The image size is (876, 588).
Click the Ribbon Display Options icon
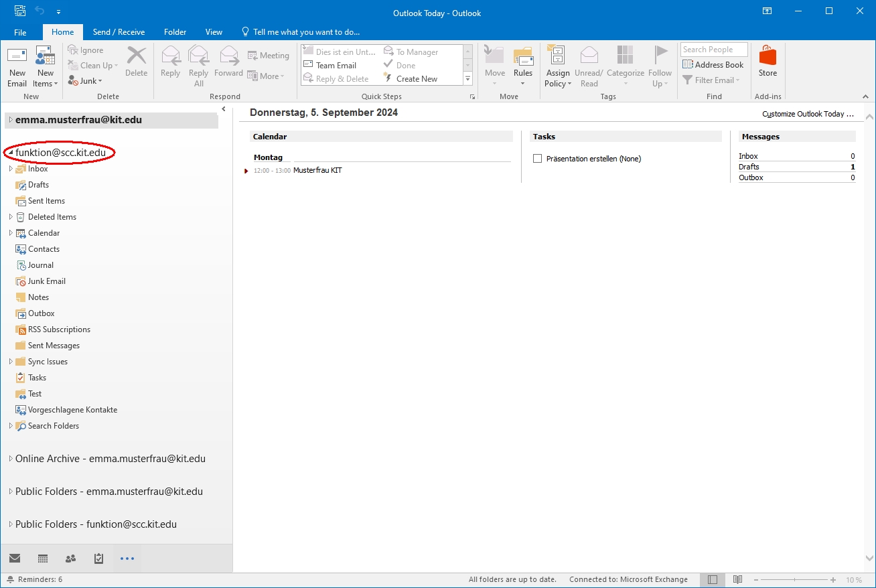768,11
